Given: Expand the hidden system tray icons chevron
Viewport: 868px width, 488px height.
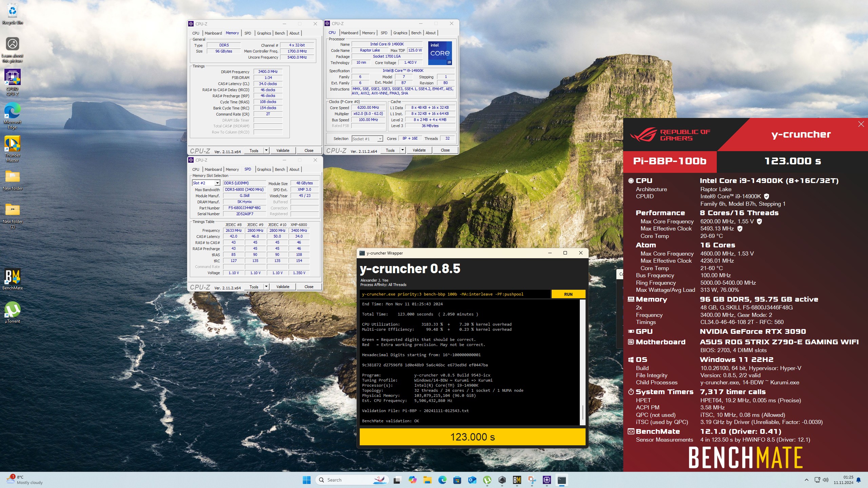Looking at the screenshot, I should pyautogui.click(x=807, y=480).
